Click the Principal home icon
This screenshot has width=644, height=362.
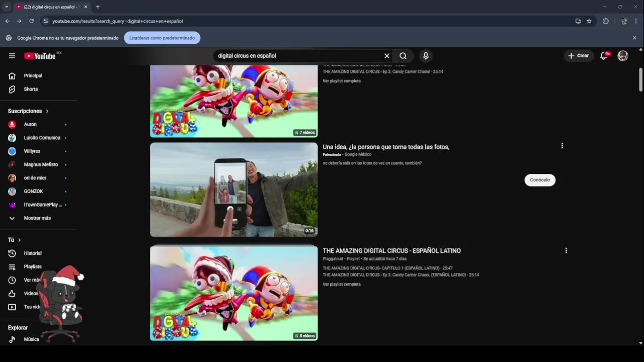click(12, 76)
